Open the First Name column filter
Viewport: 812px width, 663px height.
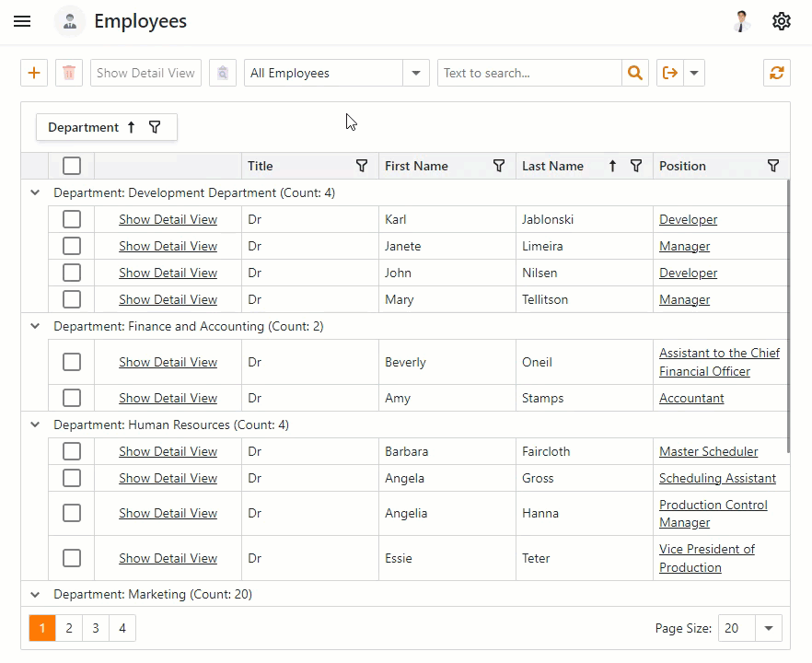coord(499,166)
